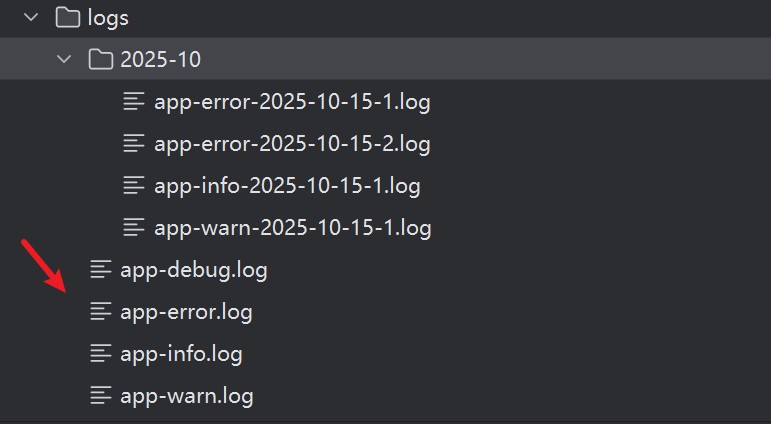
Task: Click the file icon next to app-debug.log
Action: (100, 269)
